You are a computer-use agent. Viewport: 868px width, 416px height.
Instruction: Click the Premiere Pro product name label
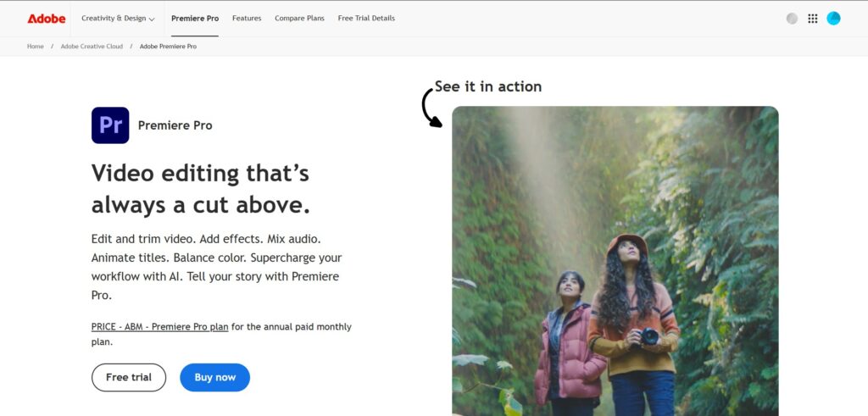(175, 125)
